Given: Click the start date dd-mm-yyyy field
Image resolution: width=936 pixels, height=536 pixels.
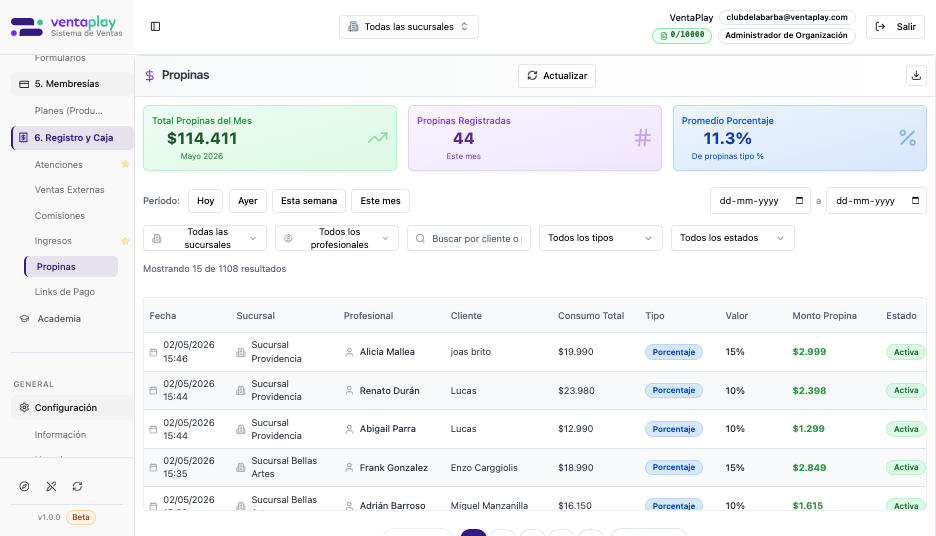Looking at the screenshot, I should [x=760, y=201].
